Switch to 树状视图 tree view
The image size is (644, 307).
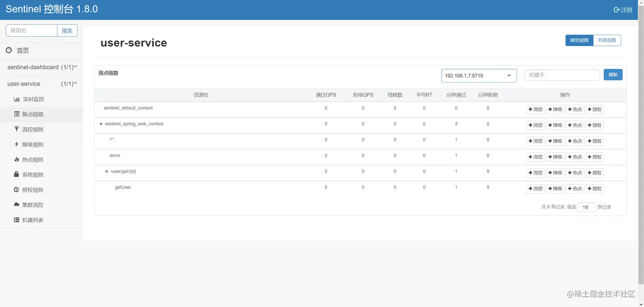579,40
